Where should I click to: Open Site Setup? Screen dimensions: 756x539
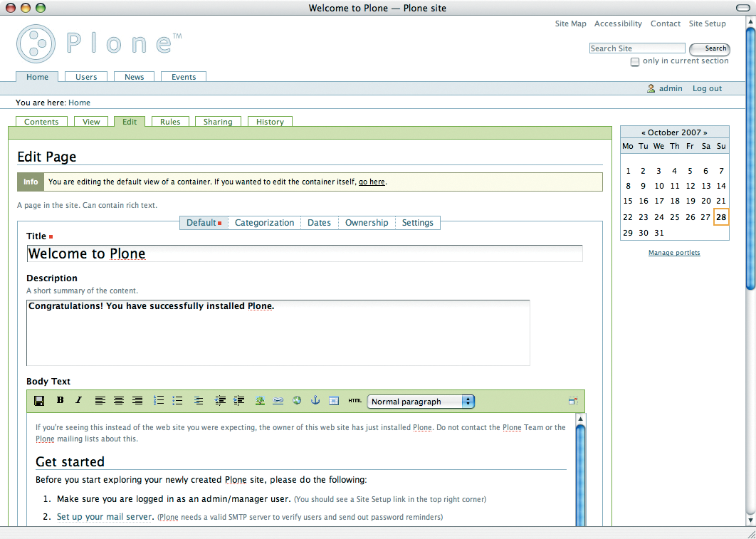pyautogui.click(x=707, y=23)
